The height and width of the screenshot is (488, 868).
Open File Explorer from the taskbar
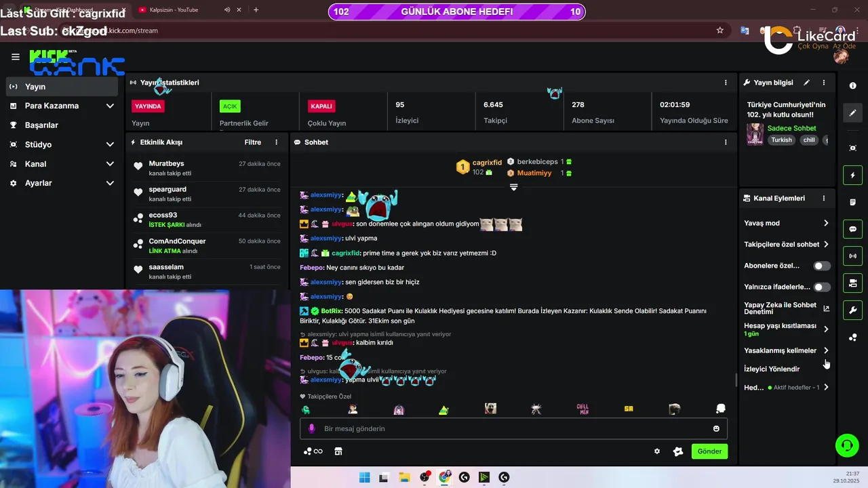(x=404, y=477)
